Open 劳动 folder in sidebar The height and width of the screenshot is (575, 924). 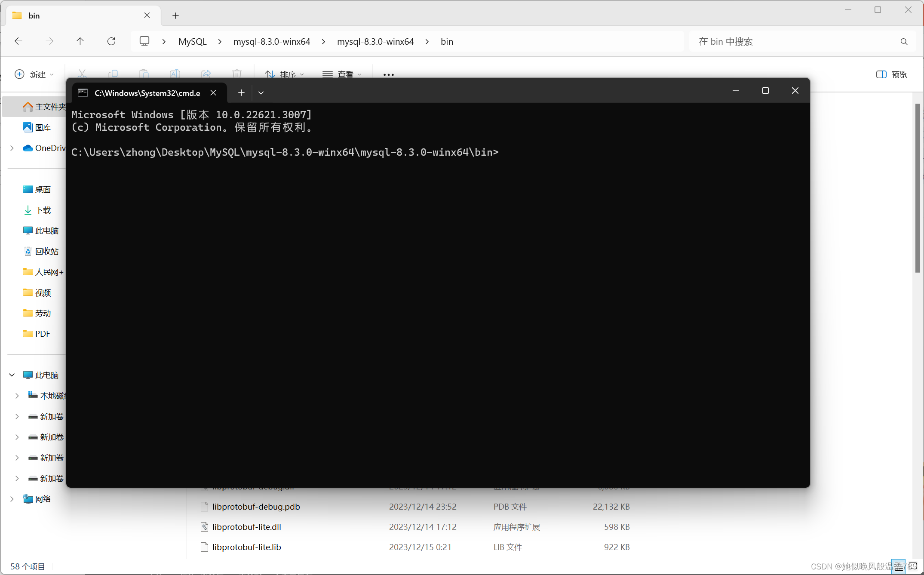pos(37,313)
